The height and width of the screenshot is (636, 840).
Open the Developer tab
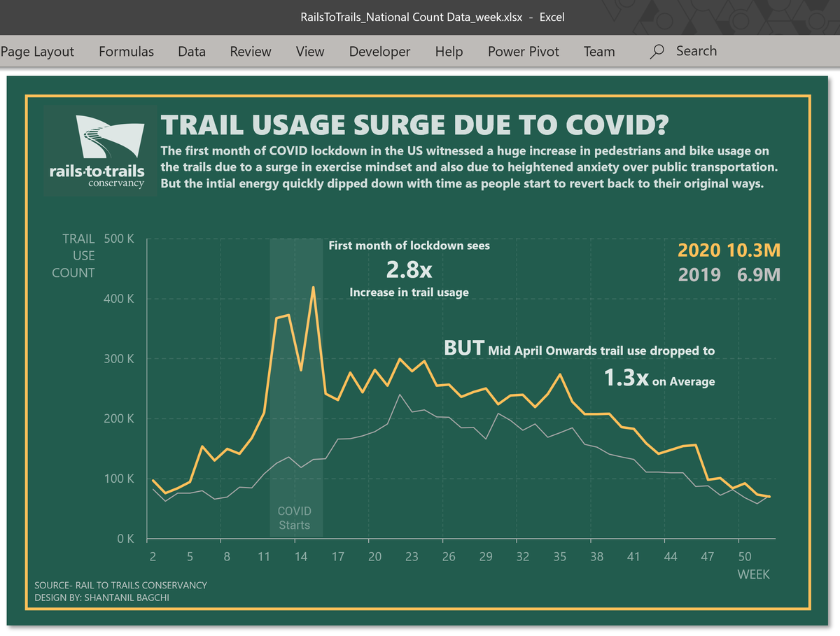(379, 51)
